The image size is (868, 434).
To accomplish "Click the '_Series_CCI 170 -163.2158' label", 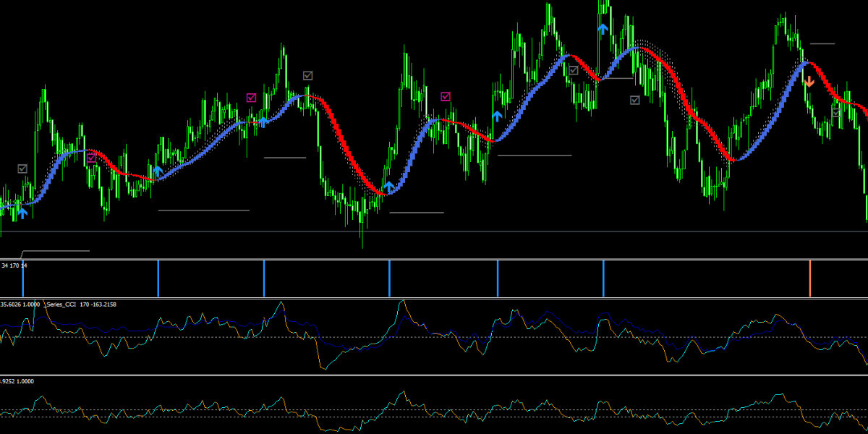I will (80, 305).
